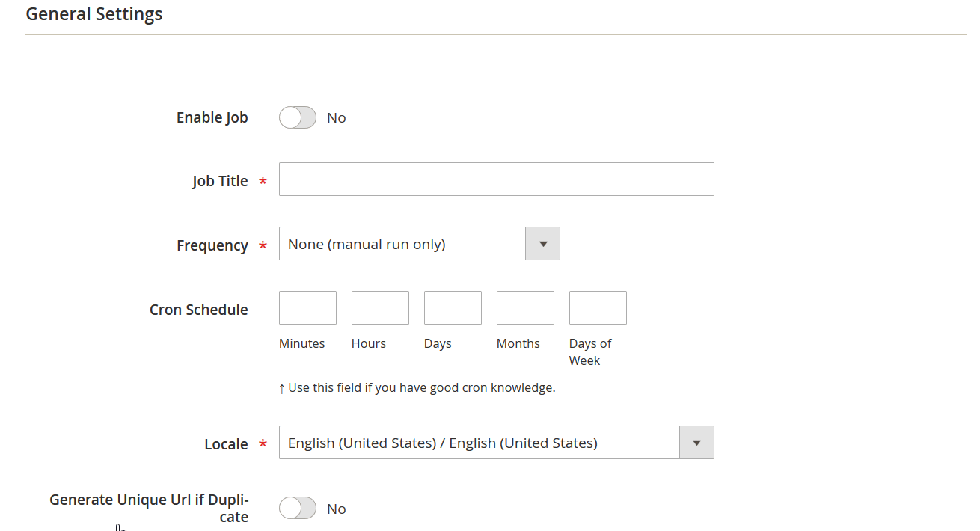Click the Locale label
Screen dimensions: 980x531
[x=226, y=444]
